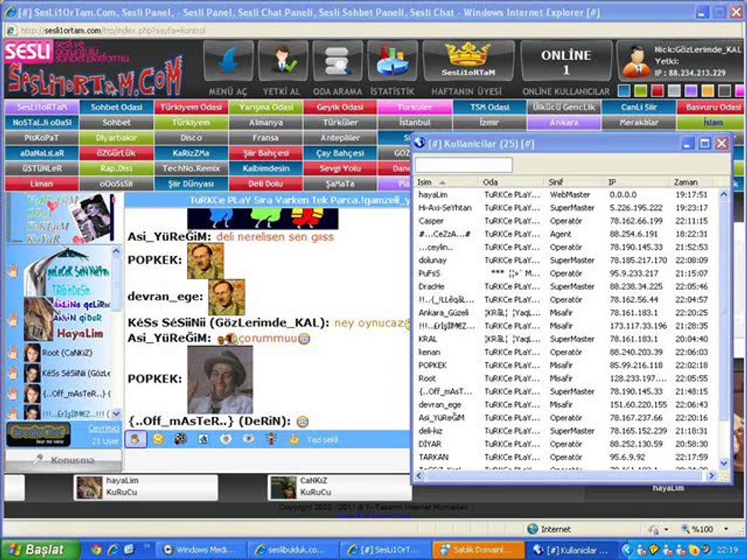This screenshot has width=747, height=560.
Task: Open the Almanya room button
Action: tap(266, 122)
